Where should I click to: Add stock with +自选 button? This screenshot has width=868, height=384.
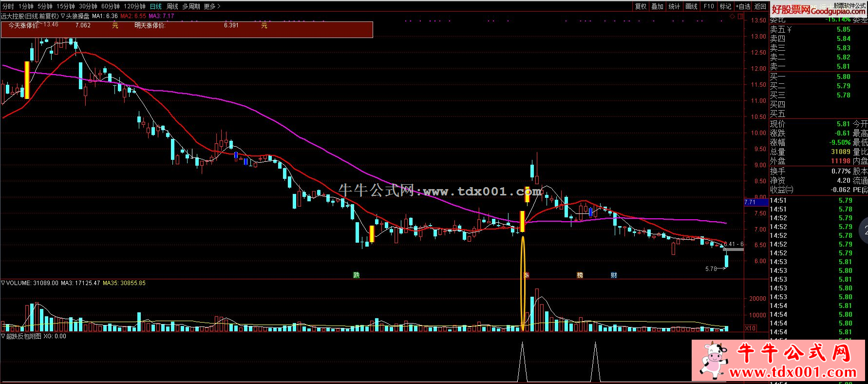tap(743, 6)
